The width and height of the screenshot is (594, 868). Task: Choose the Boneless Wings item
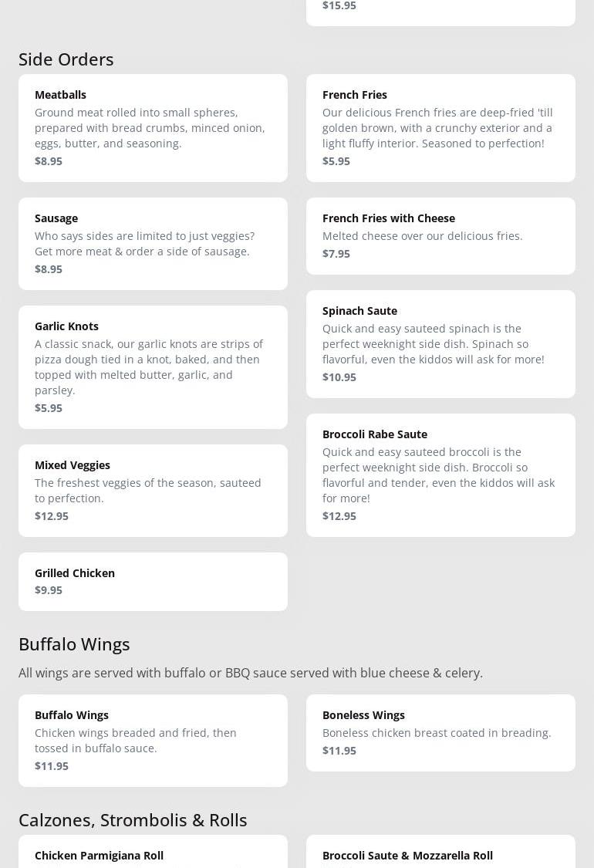(x=440, y=732)
